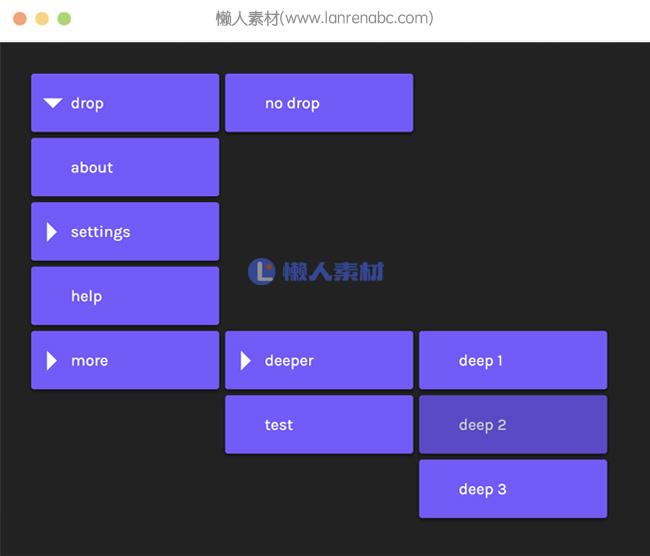Open the deeper submenu item
Image resolution: width=650 pixels, height=556 pixels.
319,360
